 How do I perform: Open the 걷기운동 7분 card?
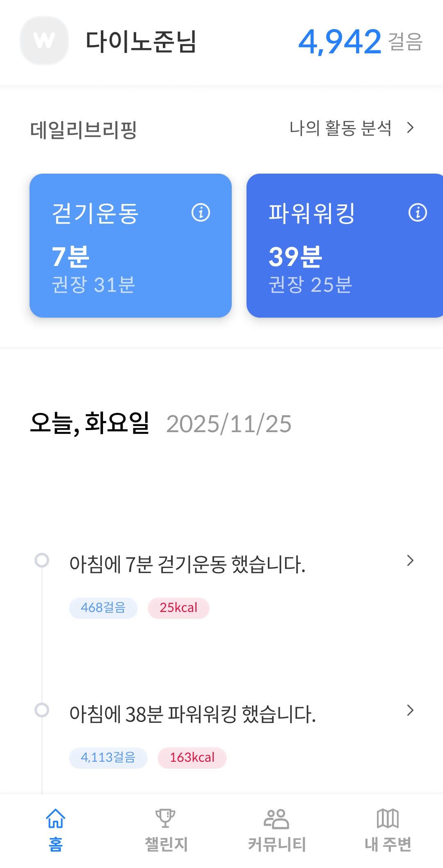130,254
